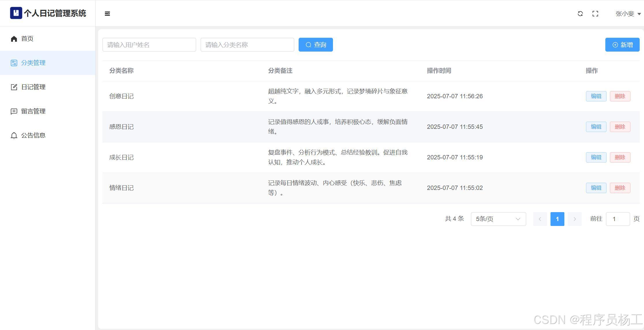The width and height of the screenshot is (644, 330).
Task: Edit the 创意日记 category row
Action: [596, 96]
